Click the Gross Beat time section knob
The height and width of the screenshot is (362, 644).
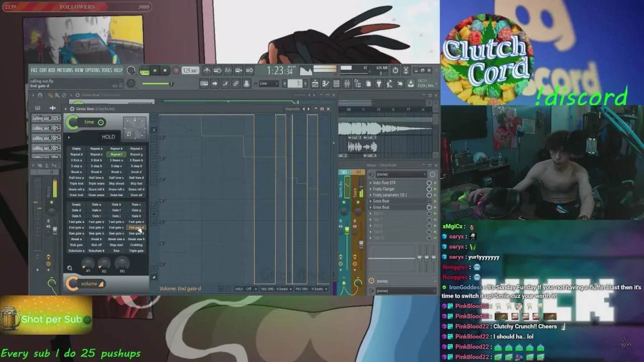coord(72,122)
